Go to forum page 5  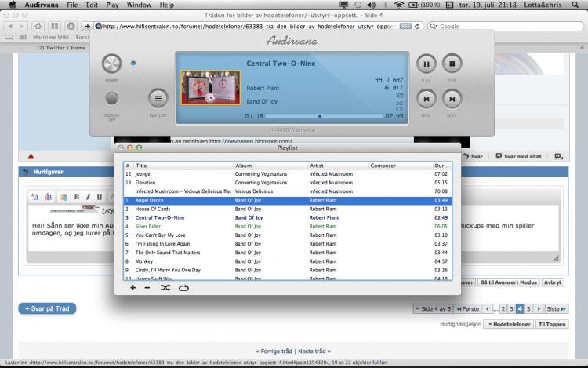click(x=528, y=308)
